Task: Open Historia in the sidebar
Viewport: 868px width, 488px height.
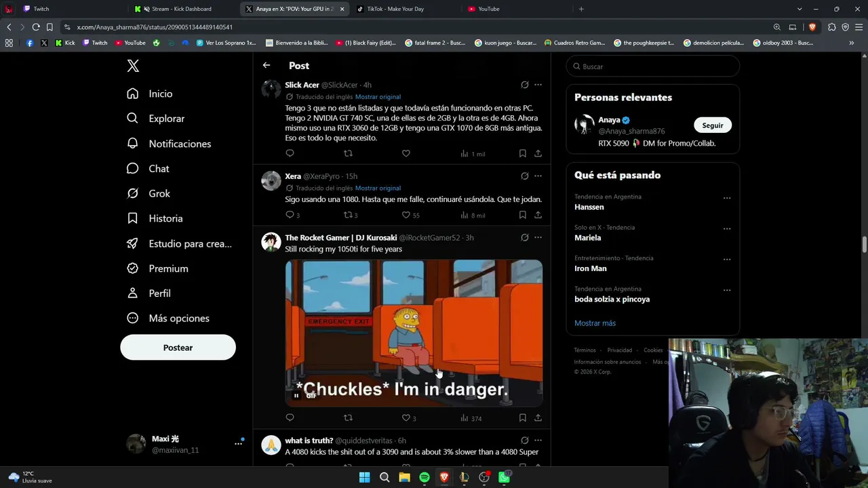Action: (x=155, y=218)
